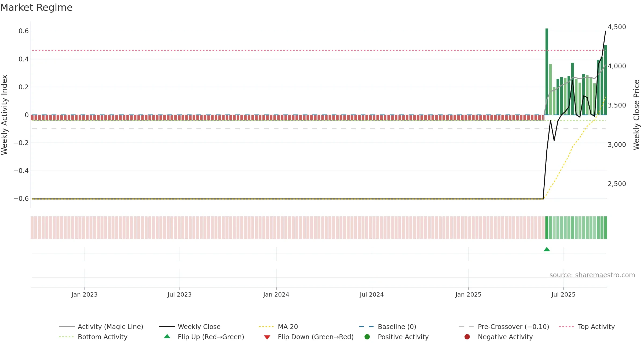Click the tallest green activity bar above 0.6

(547, 72)
